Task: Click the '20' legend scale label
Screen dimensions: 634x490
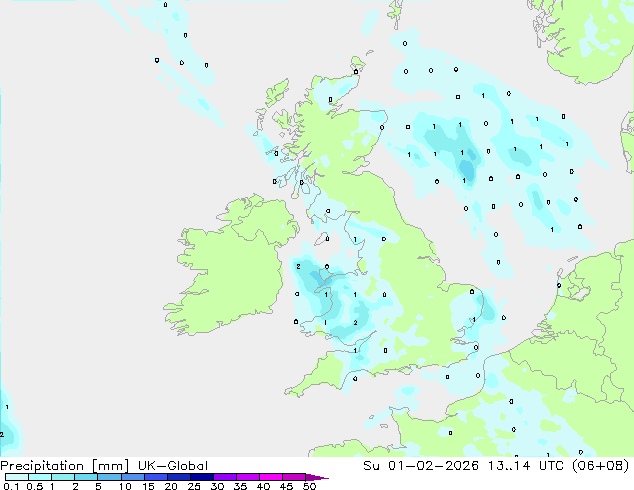Action: (x=171, y=486)
